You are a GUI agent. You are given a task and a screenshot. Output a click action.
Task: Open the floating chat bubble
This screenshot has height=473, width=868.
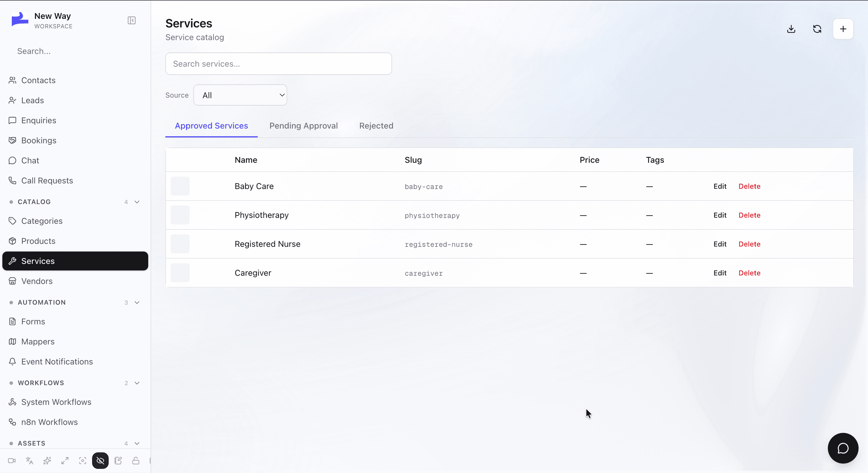(843, 448)
